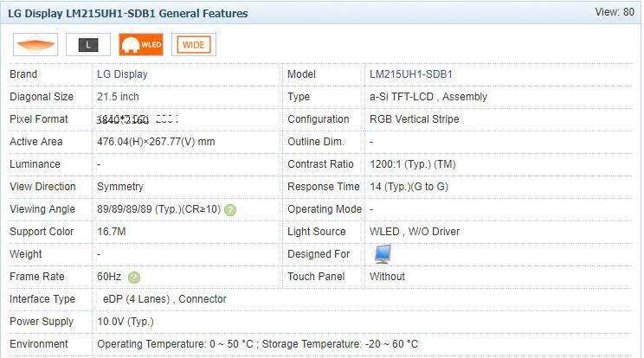Click the WLED, W/O Driver light source
This screenshot has height=358, width=644.
(415, 232)
